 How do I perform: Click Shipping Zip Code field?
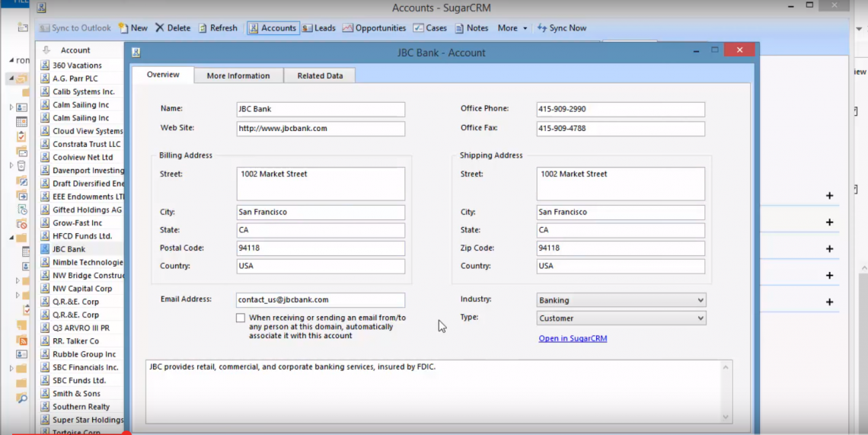pyautogui.click(x=621, y=248)
